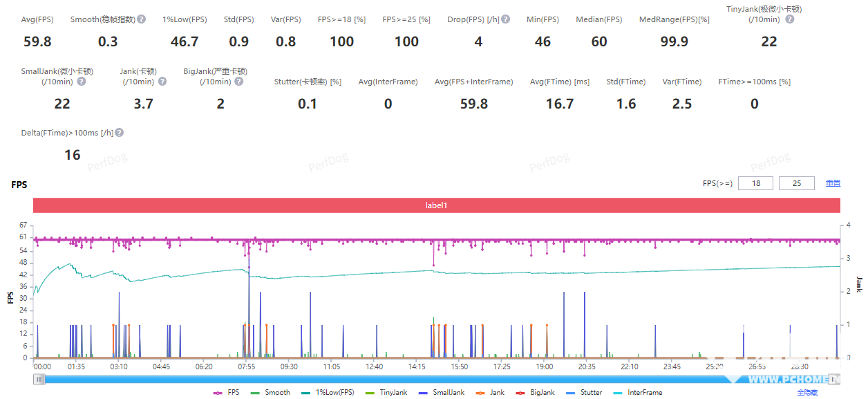The image size is (868, 399).
Task: Click the 重置 reset link
Action: click(x=833, y=183)
